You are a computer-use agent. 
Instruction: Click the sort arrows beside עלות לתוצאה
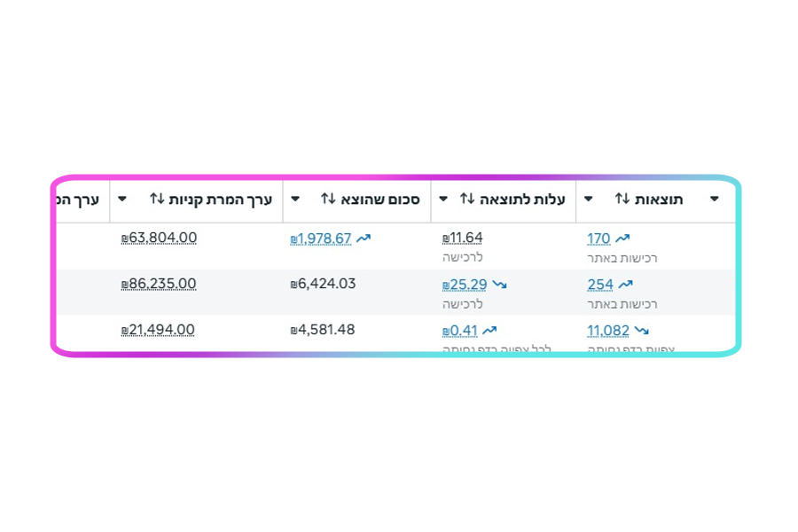pyautogui.click(x=467, y=199)
